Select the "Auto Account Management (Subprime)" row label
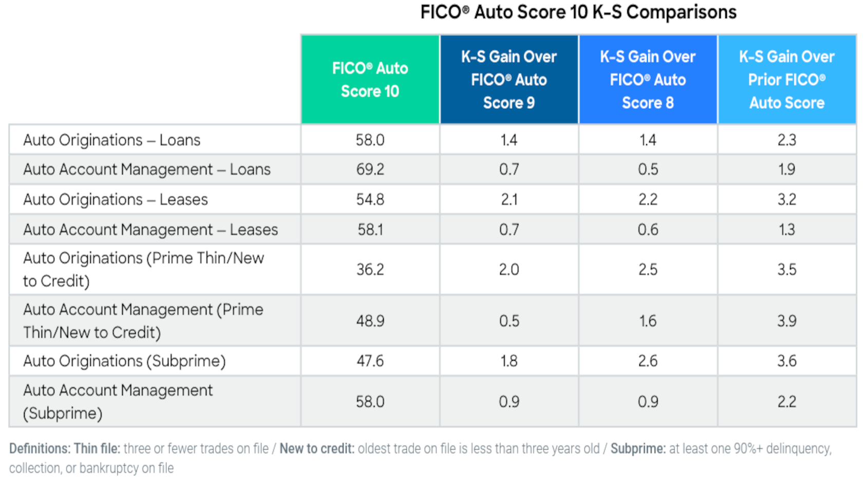The width and height of the screenshot is (868, 488). click(118, 401)
